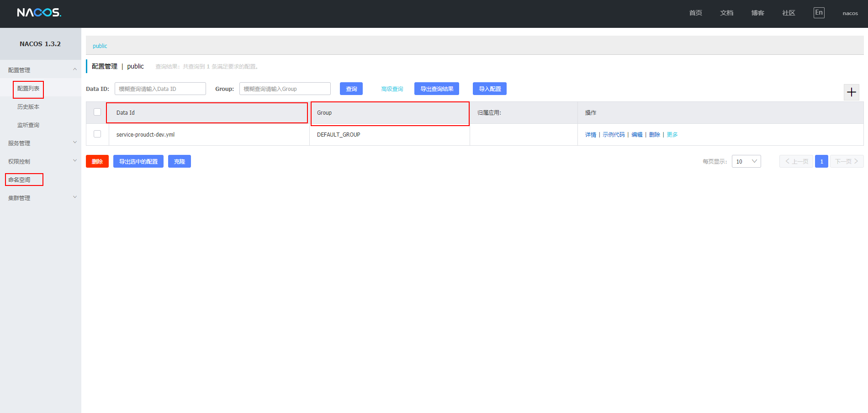Click 更多 in the table row
Screen dimensions: 868x413
coord(672,135)
